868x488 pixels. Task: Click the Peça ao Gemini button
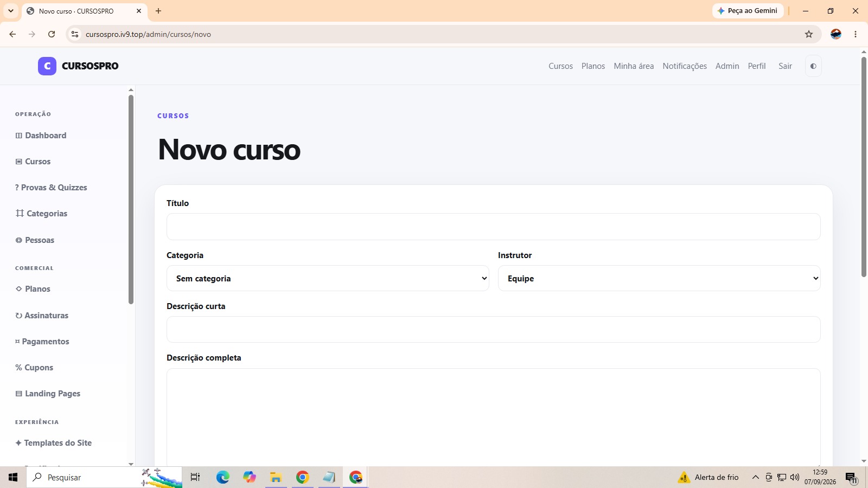(x=748, y=11)
